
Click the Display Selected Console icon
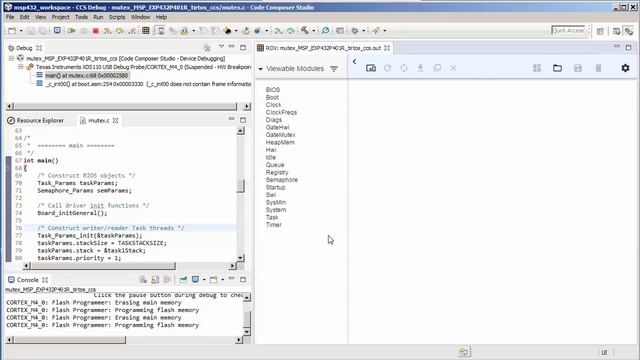[x=196, y=280]
